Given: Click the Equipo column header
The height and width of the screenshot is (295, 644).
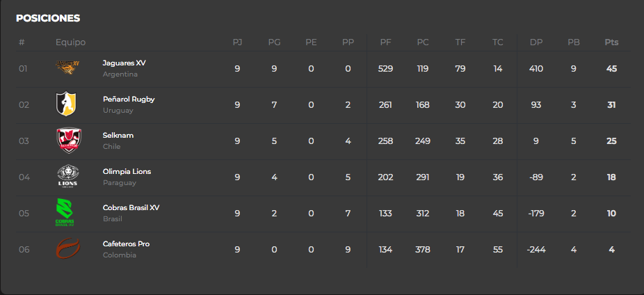Looking at the screenshot, I should [71, 42].
